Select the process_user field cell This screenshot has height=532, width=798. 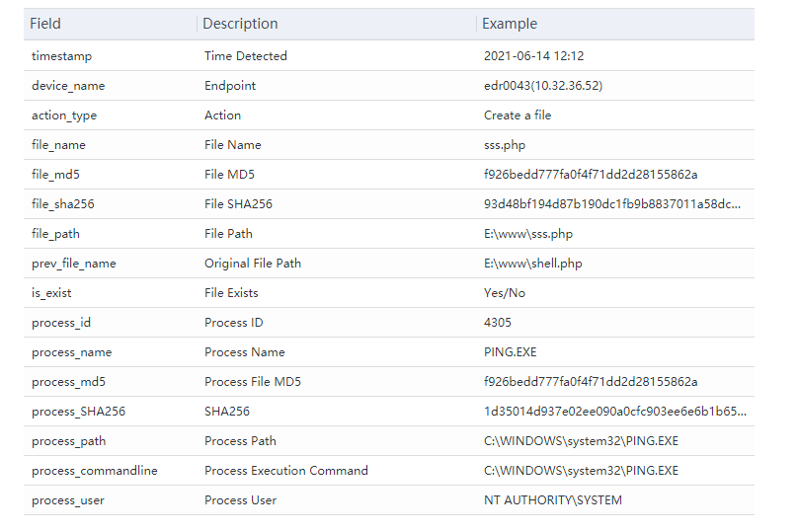pos(67,500)
